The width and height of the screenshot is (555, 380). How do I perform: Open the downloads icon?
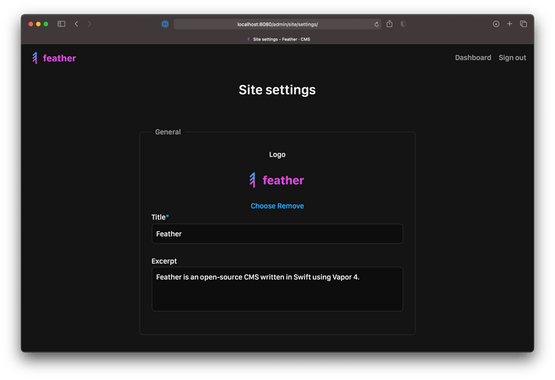(496, 24)
